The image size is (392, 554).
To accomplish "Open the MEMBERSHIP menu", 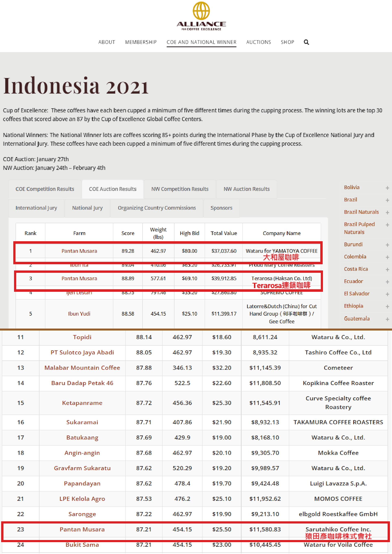I will (141, 42).
